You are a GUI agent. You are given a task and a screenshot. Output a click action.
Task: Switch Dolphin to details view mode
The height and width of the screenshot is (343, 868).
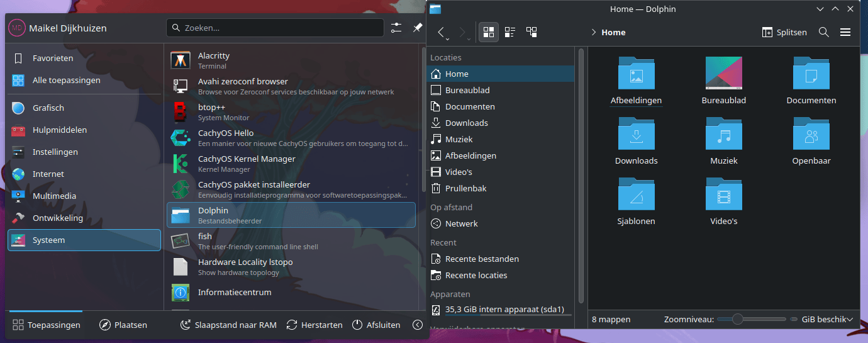pos(531,32)
